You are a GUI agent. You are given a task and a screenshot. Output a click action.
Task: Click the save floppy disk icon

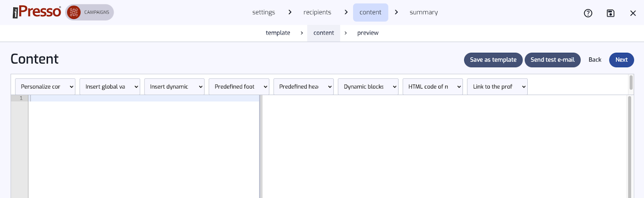click(x=611, y=13)
